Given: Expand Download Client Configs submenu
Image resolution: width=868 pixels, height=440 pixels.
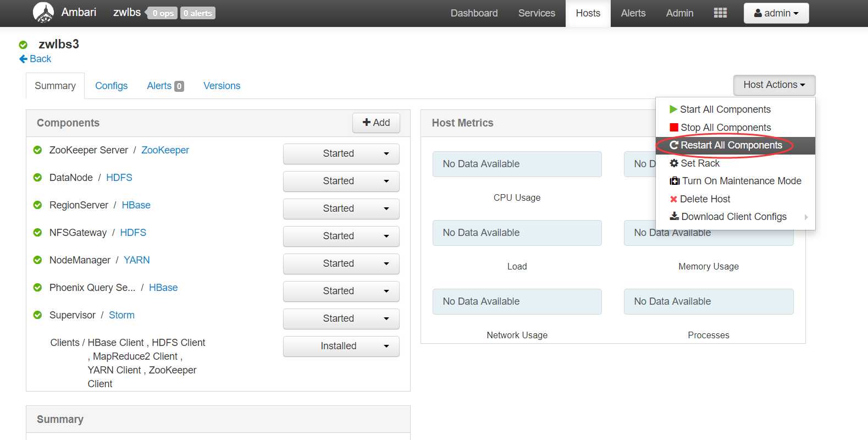Looking at the screenshot, I should [x=736, y=217].
